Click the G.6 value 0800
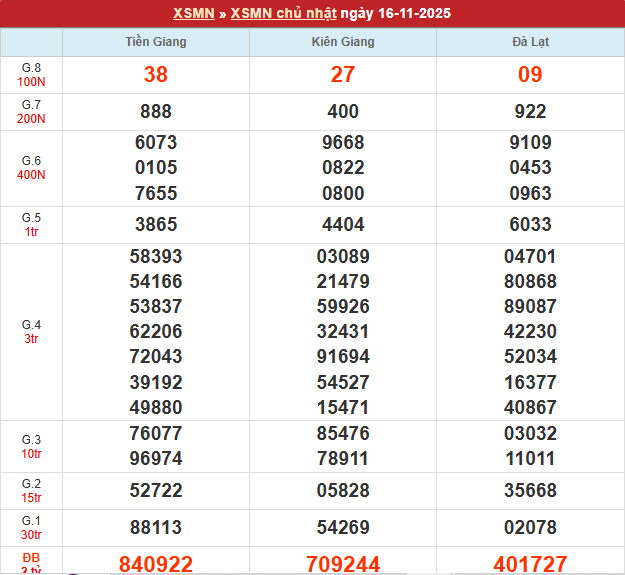Image resolution: width=625 pixels, height=575 pixels. click(x=343, y=193)
